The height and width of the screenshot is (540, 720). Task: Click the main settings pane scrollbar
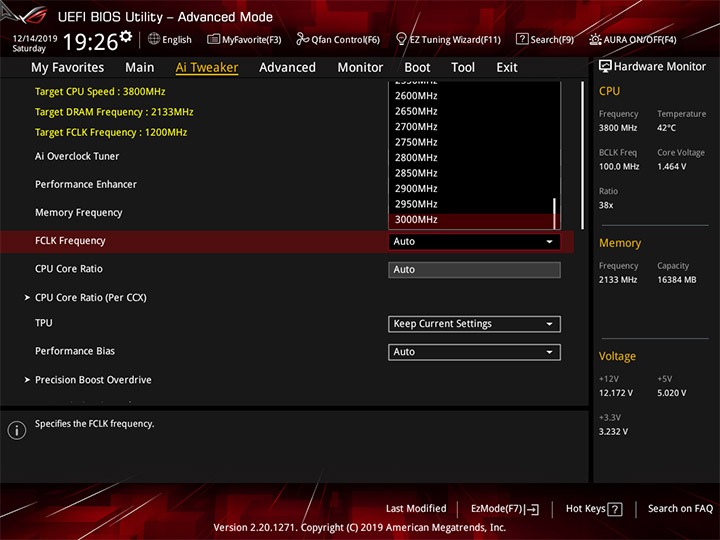[x=583, y=155]
